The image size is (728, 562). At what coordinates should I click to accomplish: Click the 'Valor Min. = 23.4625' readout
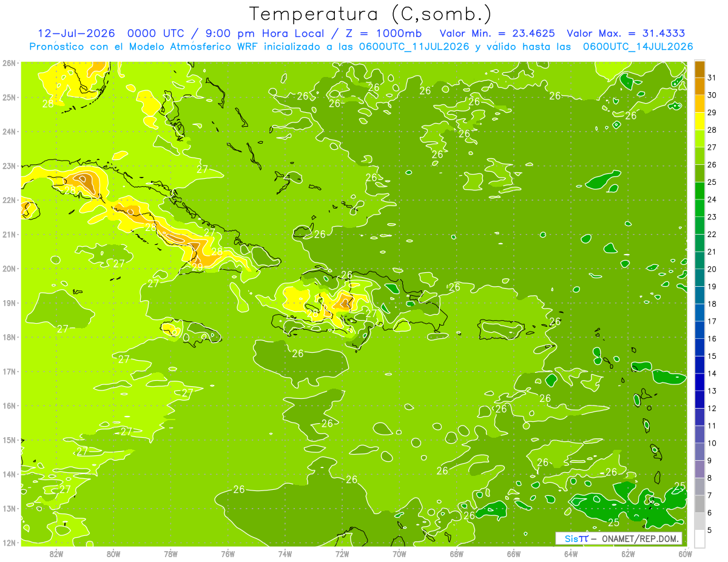coord(496,33)
